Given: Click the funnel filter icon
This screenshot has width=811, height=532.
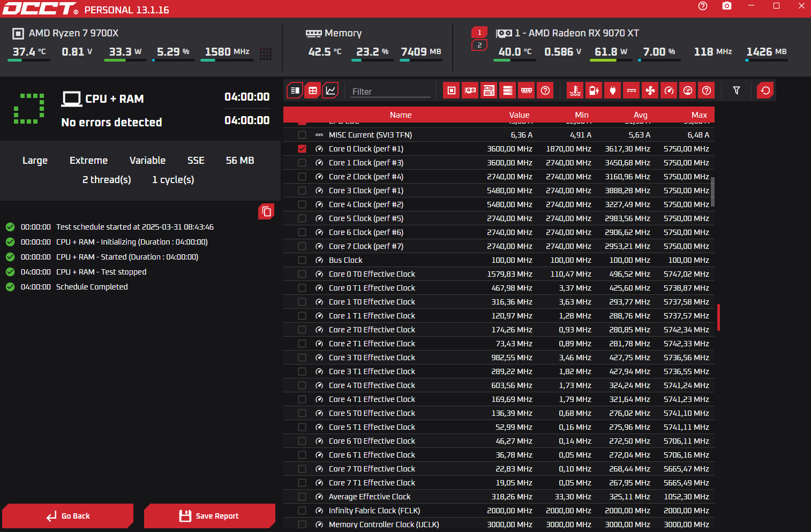Looking at the screenshot, I should pos(737,90).
